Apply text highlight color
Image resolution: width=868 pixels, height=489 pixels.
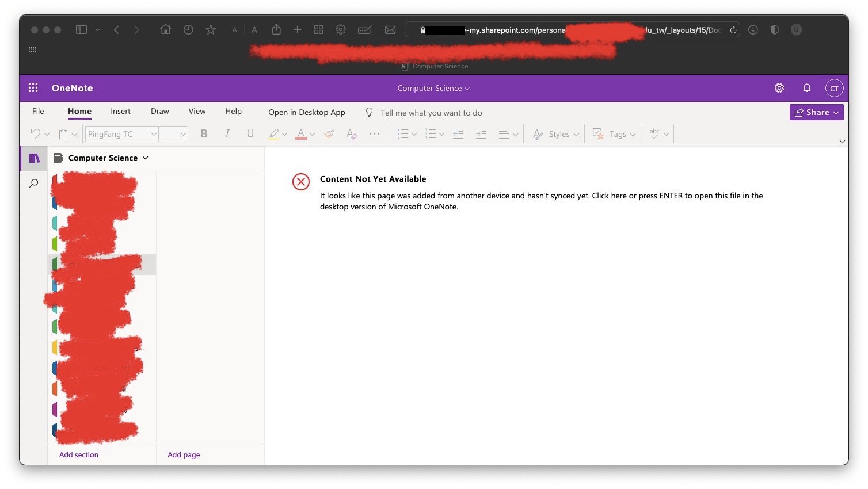point(273,134)
